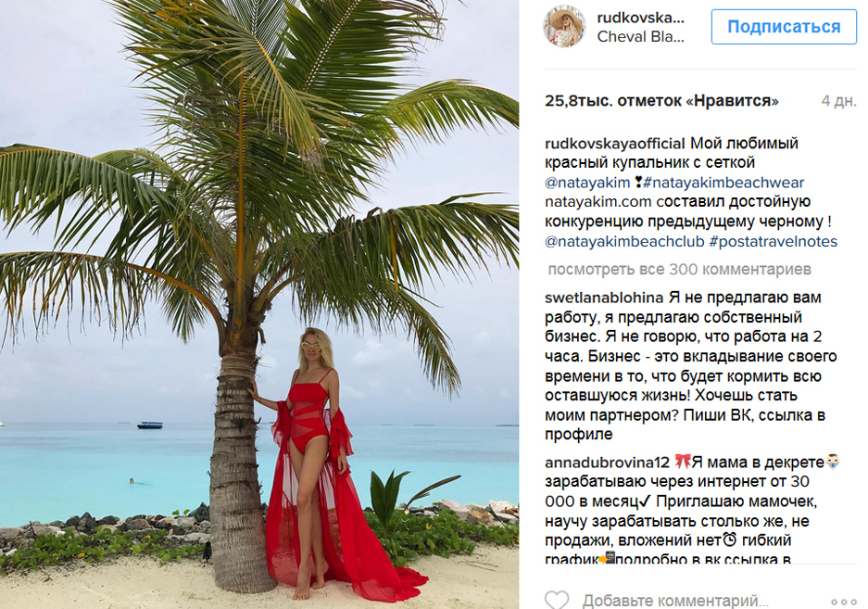Open the rudkovska... username in the header
This screenshot has height=609, width=868.
[641, 18]
